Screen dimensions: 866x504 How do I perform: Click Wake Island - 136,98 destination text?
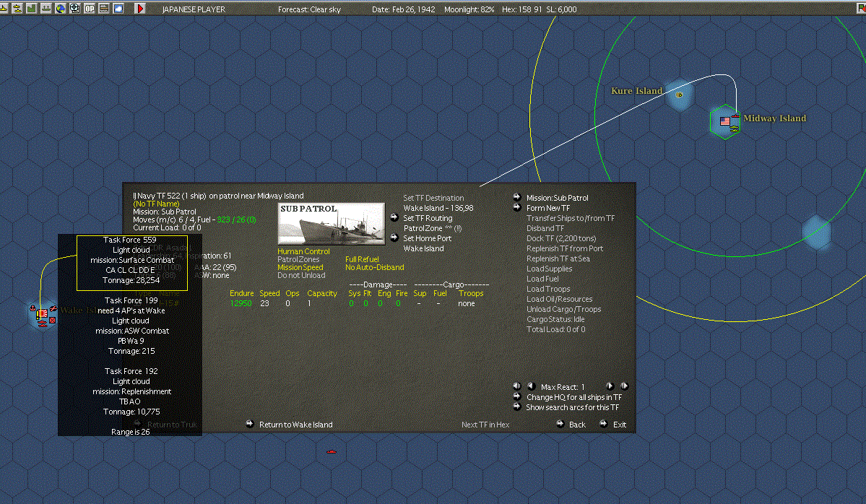tap(438, 208)
